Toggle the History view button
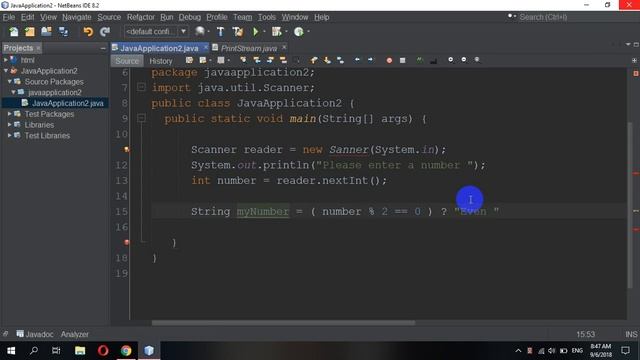640x360 pixels. tap(161, 61)
